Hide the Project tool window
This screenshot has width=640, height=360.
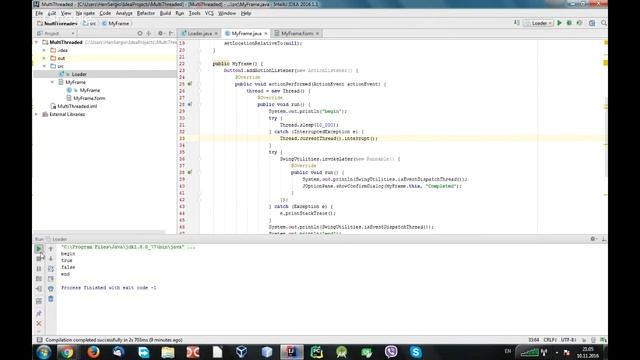(171, 33)
